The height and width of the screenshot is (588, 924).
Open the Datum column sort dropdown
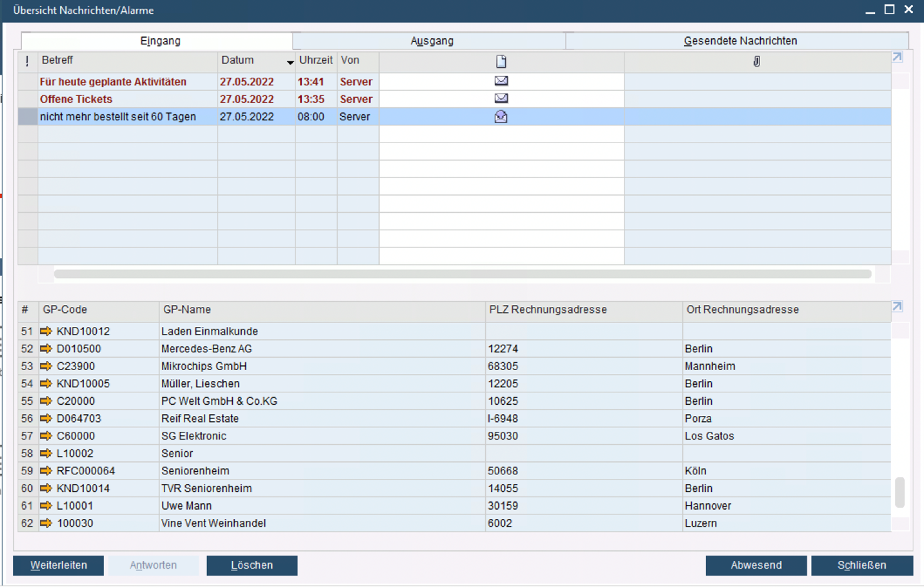point(289,63)
